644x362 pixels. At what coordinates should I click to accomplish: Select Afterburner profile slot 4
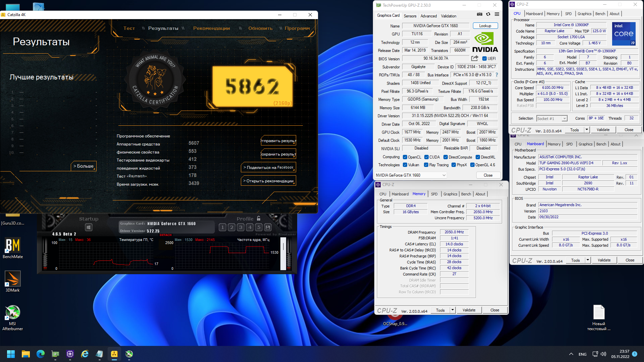click(x=250, y=227)
